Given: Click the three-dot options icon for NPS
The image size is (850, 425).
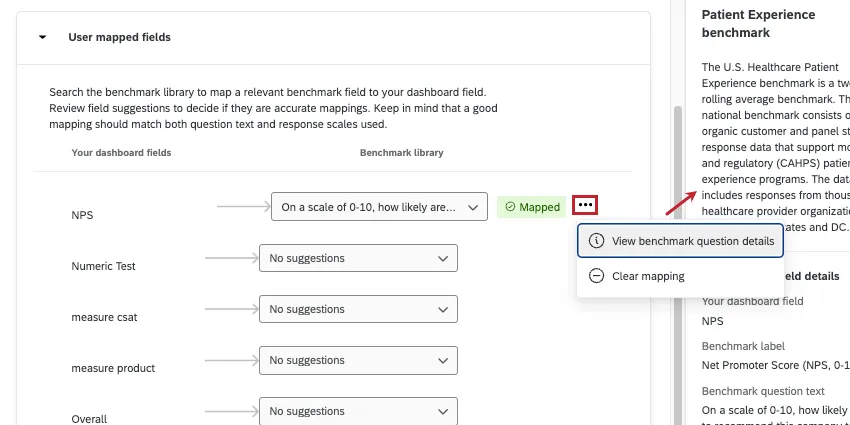Looking at the screenshot, I should [x=586, y=205].
